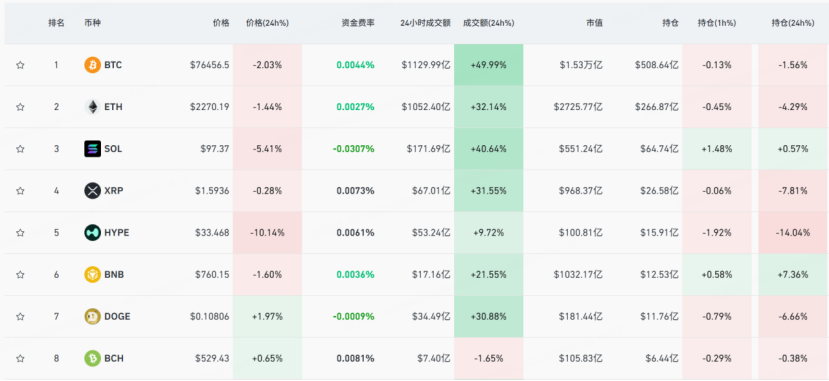The height and width of the screenshot is (381, 829).
Task: Sort by the 价格 column header
Action: pyautogui.click(x=222, y=23)
